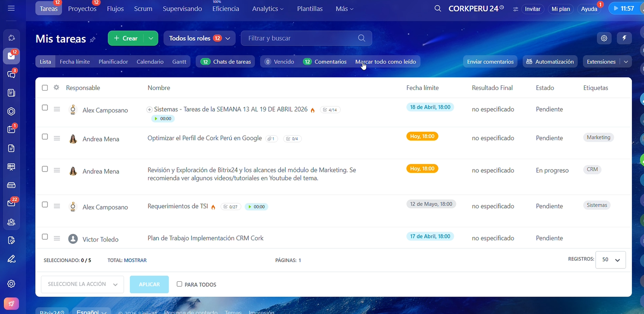
Task: Open the calendar sidebar icon
Action: coord(11,129)
